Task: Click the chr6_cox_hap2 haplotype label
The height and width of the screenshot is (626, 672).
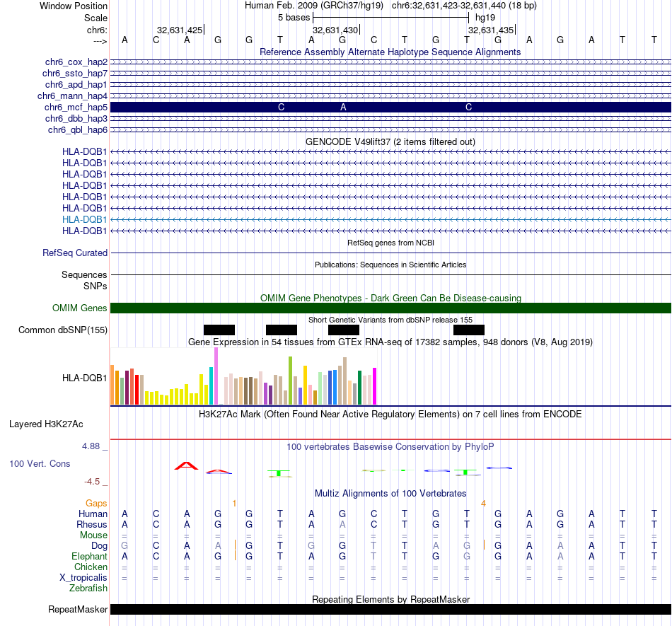Action: click(x=76, y=62)
